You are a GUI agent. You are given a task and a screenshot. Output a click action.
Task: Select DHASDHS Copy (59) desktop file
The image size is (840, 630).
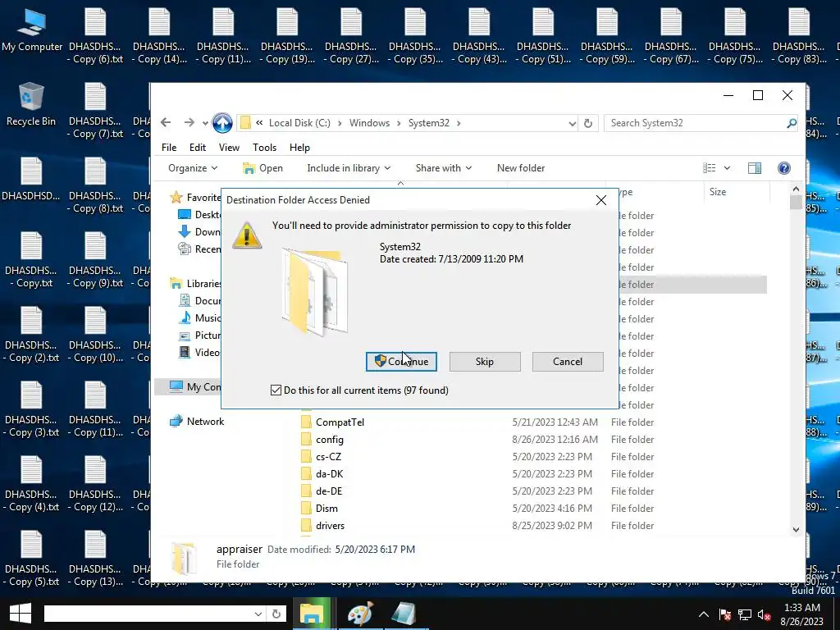[x=607, y=36]
